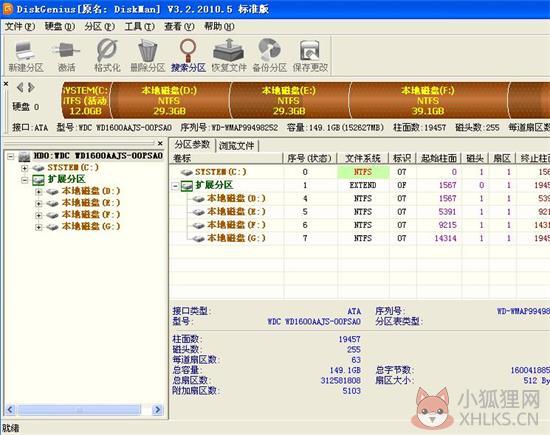Viewport: 550px width, 435px height.
Task: Click the start cylinder value 5391
Action: tap(448, 212)
